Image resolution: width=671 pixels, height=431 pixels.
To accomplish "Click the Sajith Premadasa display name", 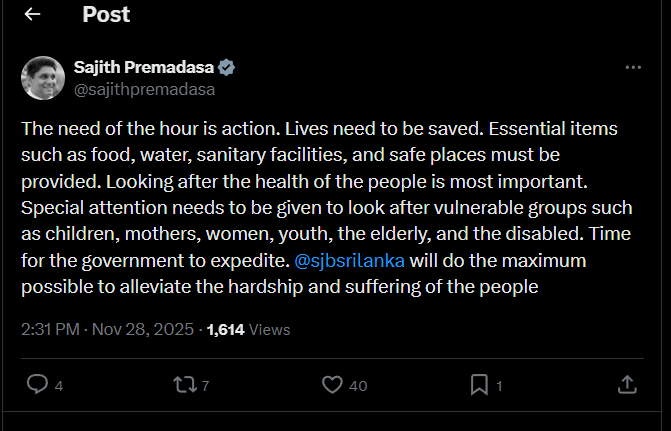I will click(144, 67).
